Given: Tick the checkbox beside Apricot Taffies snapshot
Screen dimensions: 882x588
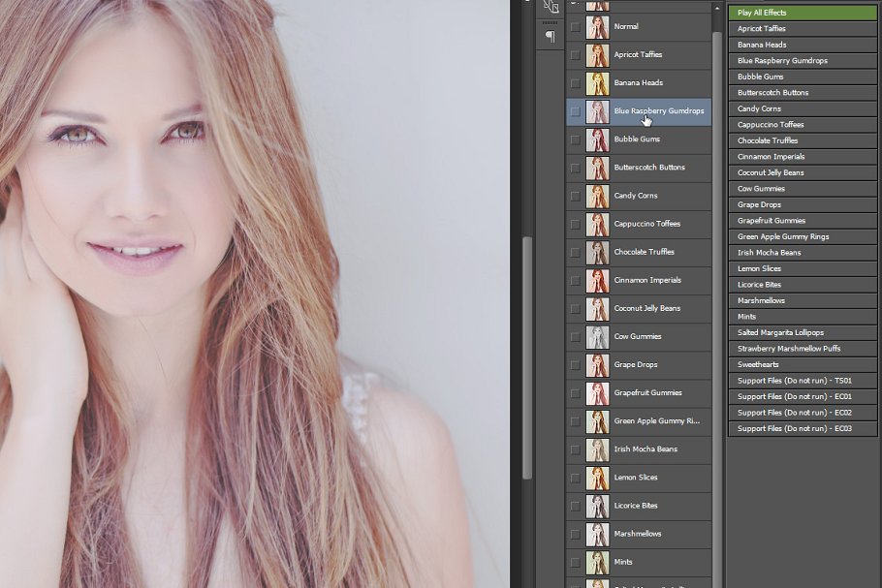Looking at the screenshot, I should (x=576, y=55).
